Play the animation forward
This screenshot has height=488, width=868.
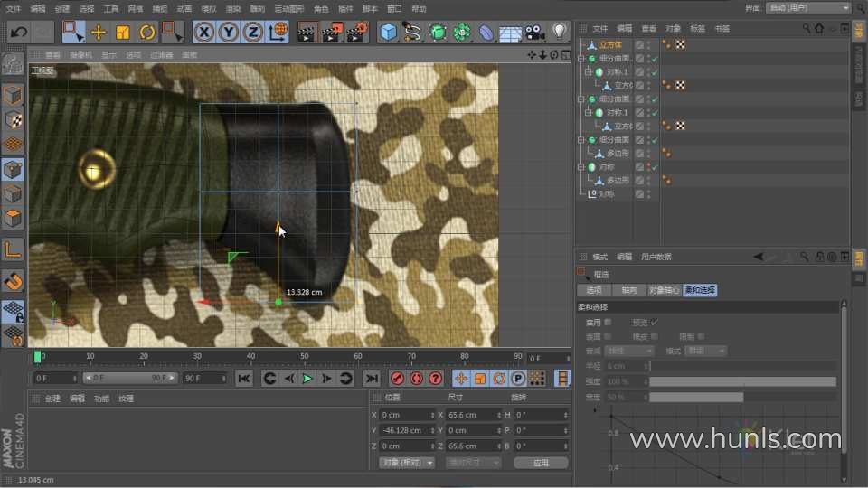(x=307, y=379)
